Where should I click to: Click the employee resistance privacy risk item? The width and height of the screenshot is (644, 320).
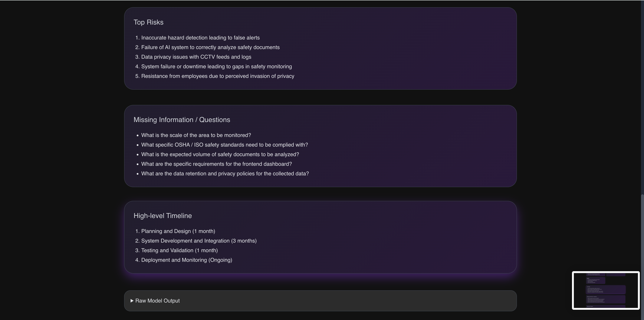pyautogui.click(x=218, y=76)
